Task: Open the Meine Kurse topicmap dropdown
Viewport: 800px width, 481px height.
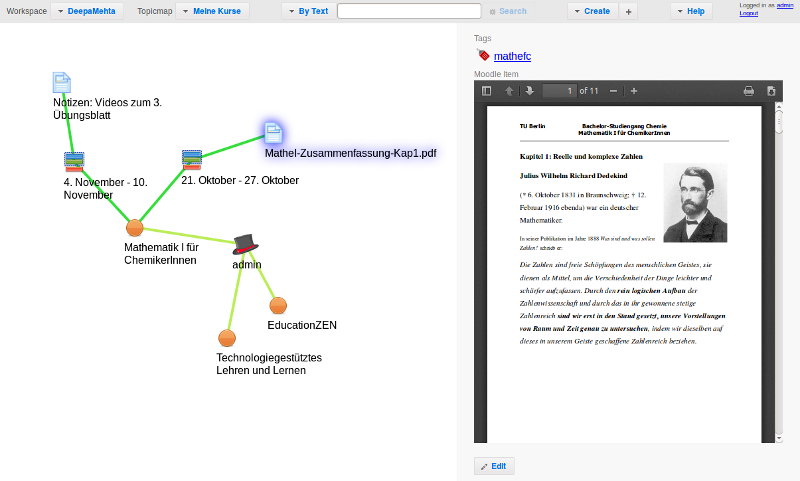Action: point(212,11)
